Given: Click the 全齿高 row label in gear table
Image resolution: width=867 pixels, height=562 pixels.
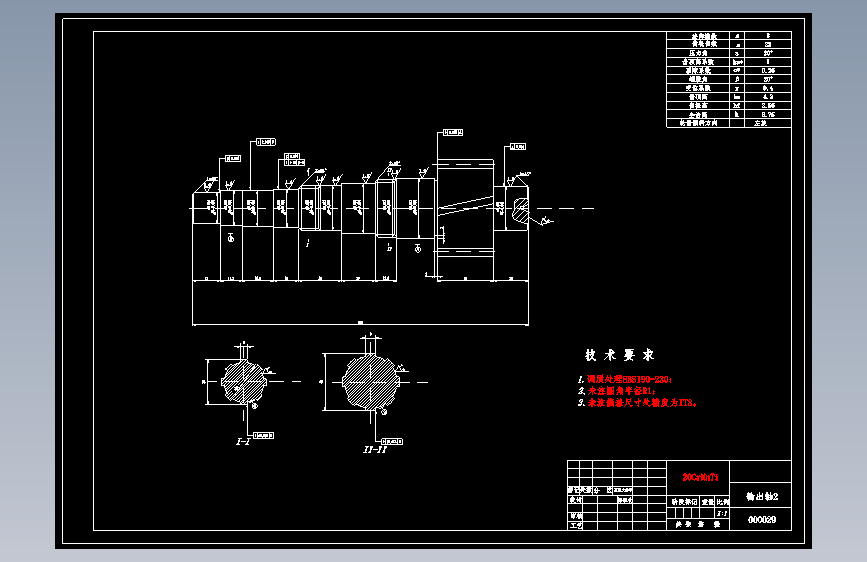Looking at the screenshot, I should pos(698,115).
